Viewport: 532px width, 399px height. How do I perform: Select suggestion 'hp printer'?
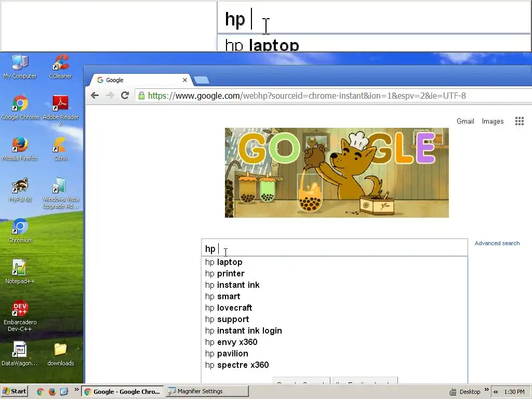(x=334, y=274)
